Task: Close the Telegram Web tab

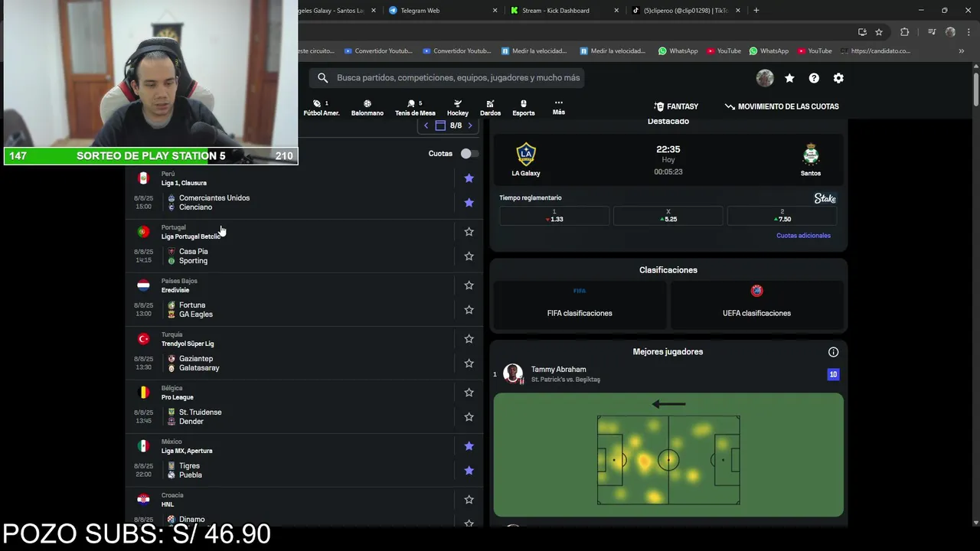Action: (x=495, y=11)
